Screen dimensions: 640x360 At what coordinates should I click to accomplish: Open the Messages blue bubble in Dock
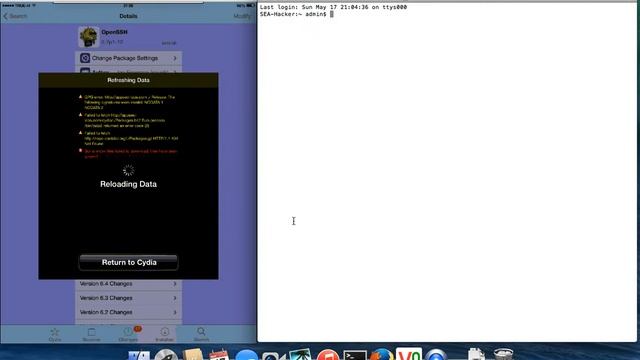tap(247, 355)
